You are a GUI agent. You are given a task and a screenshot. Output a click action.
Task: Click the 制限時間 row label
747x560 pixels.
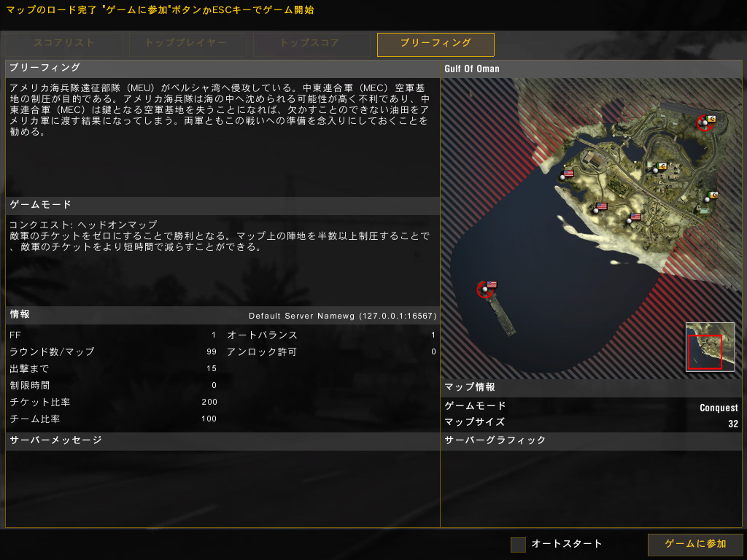point(29,385)
